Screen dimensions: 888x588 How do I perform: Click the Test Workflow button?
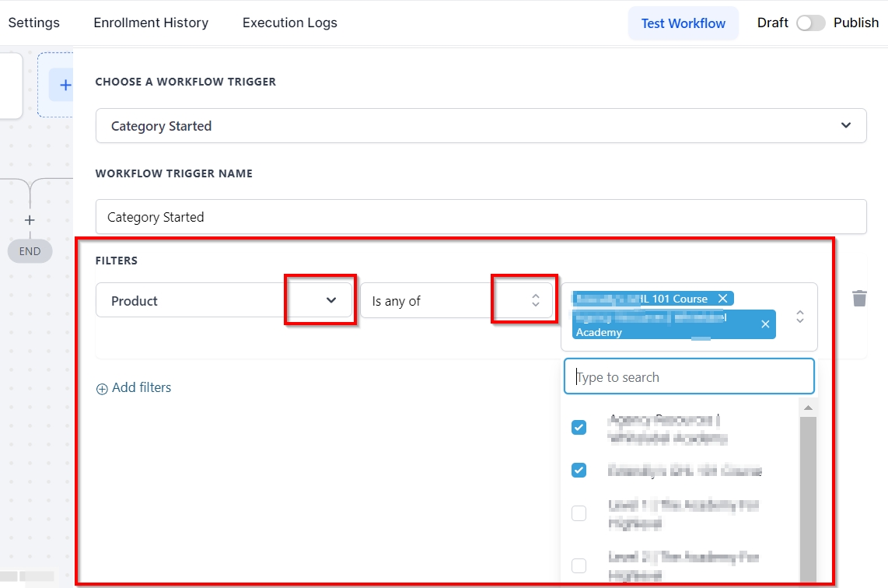[x=683, y=23]
